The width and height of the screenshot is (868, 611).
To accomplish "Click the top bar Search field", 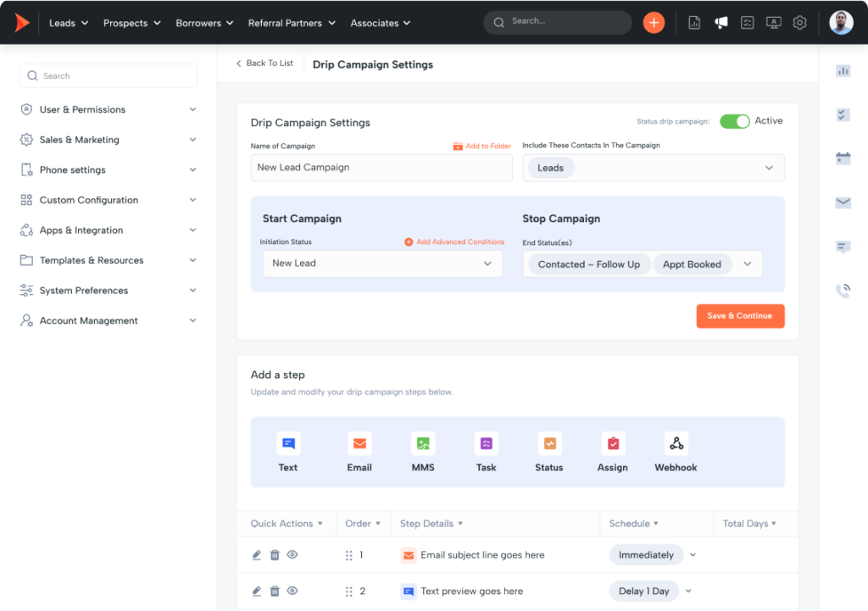I will click(x=558, y=22).
